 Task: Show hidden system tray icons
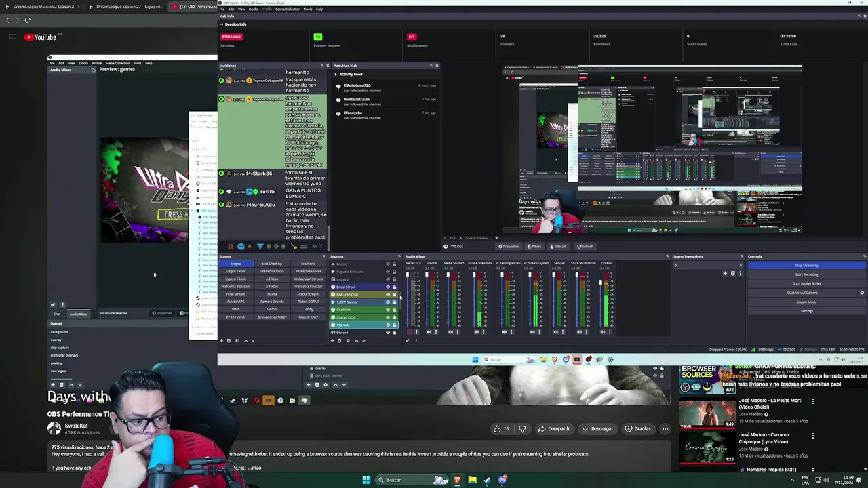coord(792,480)
